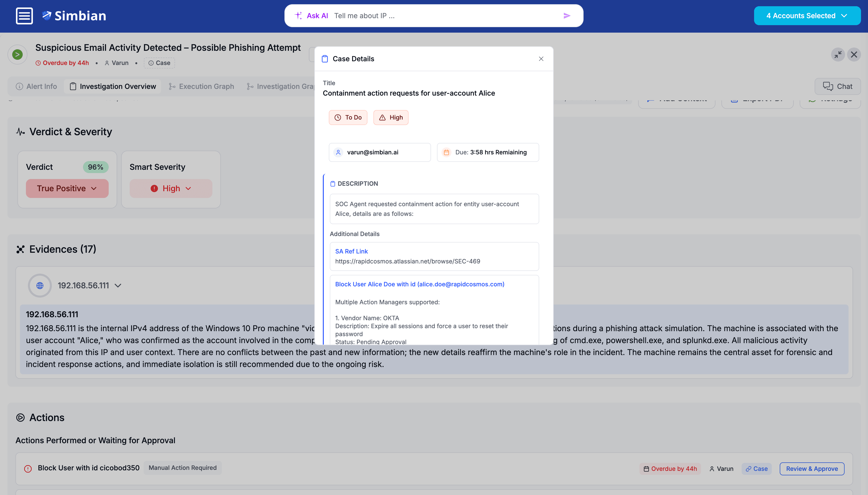Open the Execution Graph tab

click(201, 86)
